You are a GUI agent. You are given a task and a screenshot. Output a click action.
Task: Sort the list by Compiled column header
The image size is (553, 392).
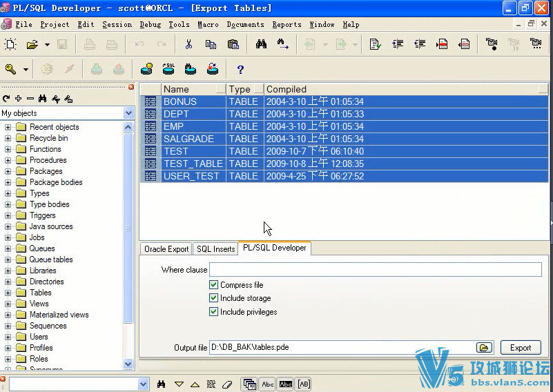pos(406,89)
